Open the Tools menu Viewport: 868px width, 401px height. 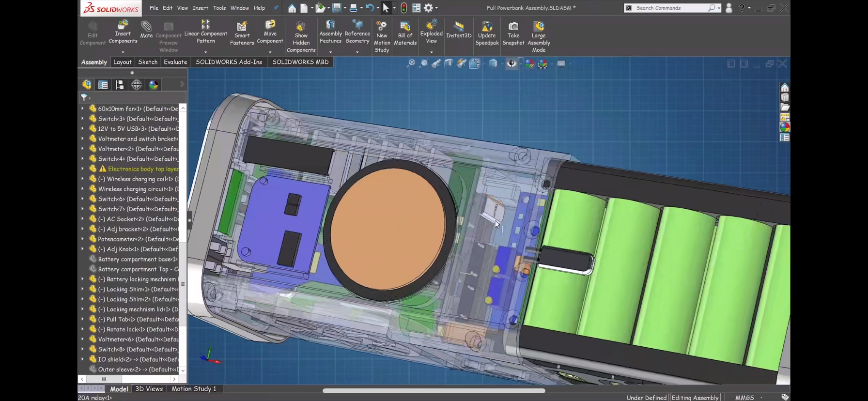tap(219, 8)
